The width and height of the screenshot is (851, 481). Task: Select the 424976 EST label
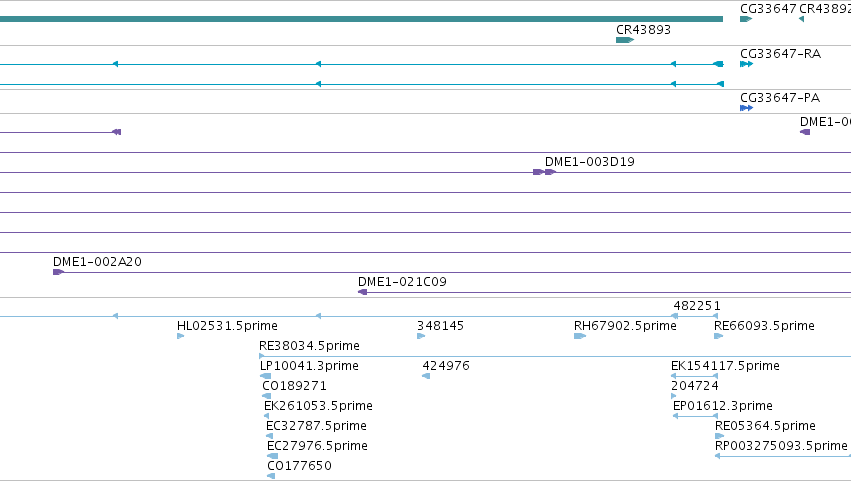(x=446, y=366)
